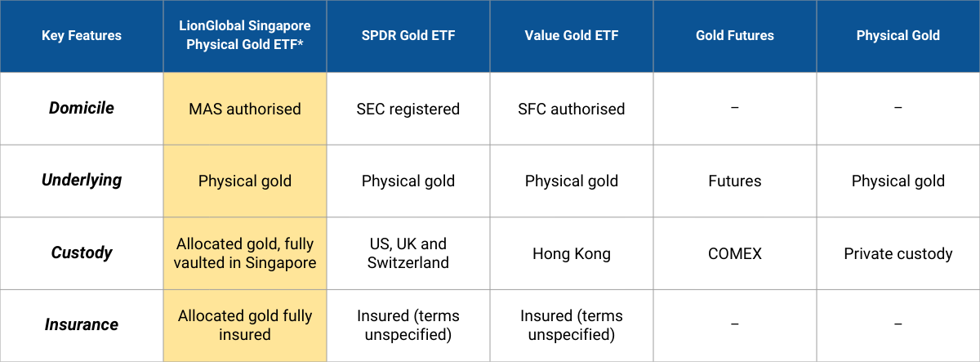Viewport: 980px width, 362px height.
Task: Select the Private custody cell
Action: [x=898, y=253]
